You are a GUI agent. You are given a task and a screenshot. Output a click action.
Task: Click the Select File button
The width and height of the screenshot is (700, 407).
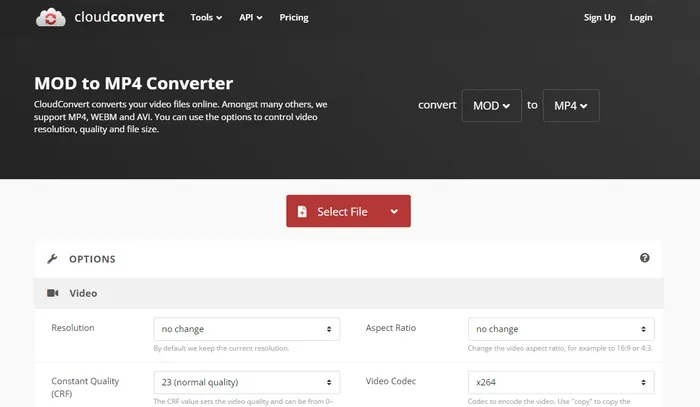[348, 211]
